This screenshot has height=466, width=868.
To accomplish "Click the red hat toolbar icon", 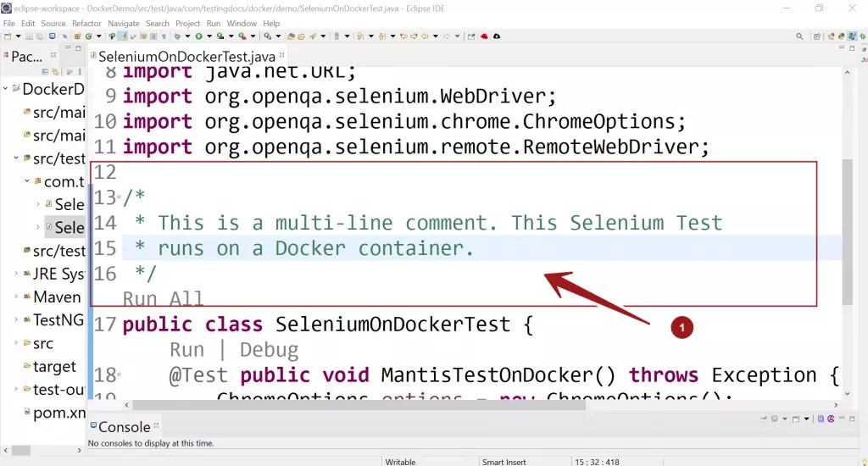I will pos(484,36).
